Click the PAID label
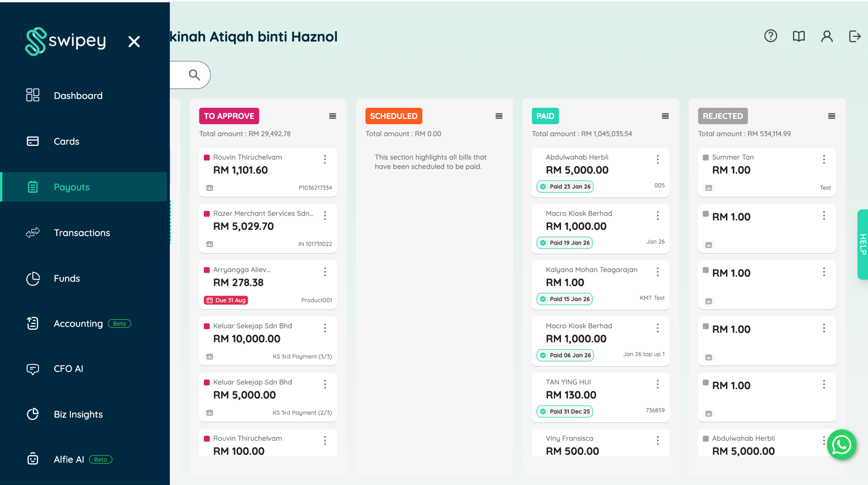 pos(545,116)
